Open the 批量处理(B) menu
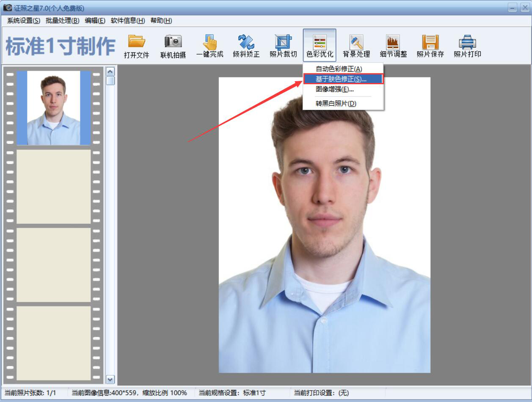Image resolution: width=532 pixels, height=402 pixels. (63, 21)
